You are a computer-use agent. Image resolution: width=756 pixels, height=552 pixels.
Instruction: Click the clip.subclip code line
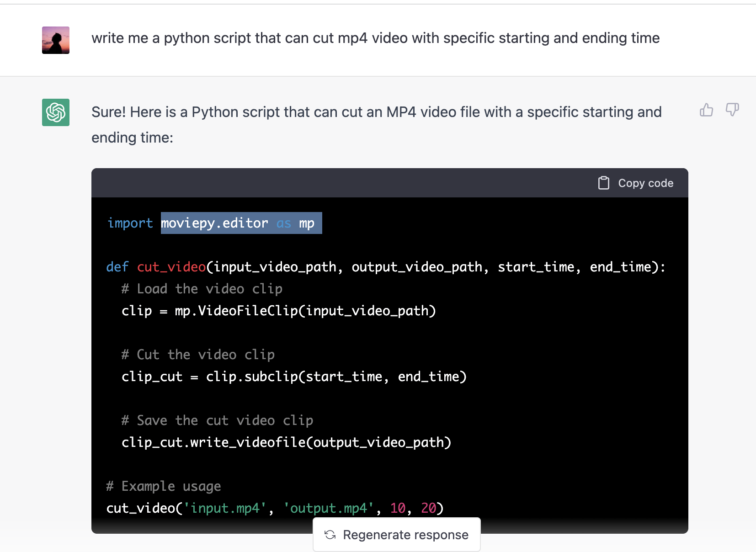[293, 377]
